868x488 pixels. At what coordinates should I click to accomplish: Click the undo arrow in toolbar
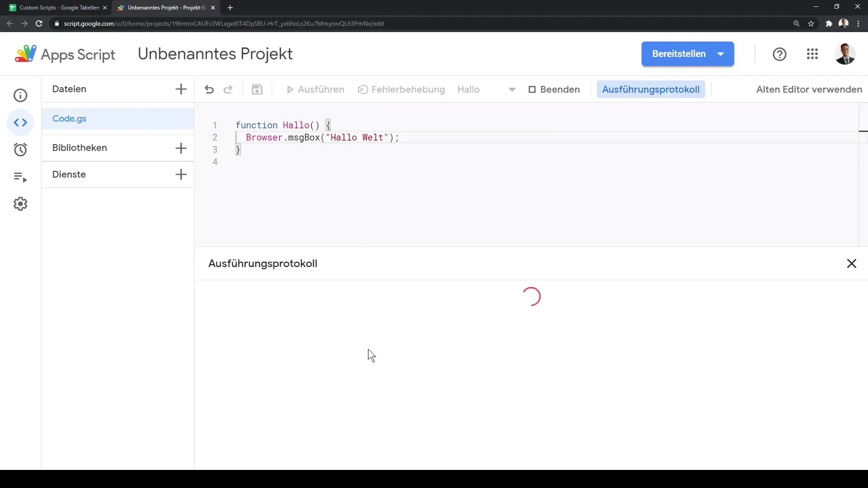(209, 89)
